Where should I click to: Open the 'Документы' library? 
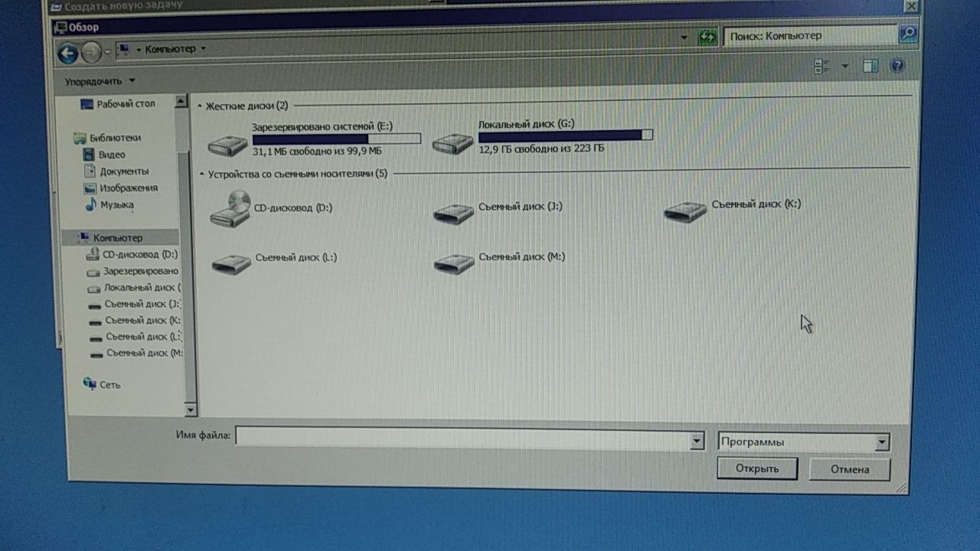(115, 171)
